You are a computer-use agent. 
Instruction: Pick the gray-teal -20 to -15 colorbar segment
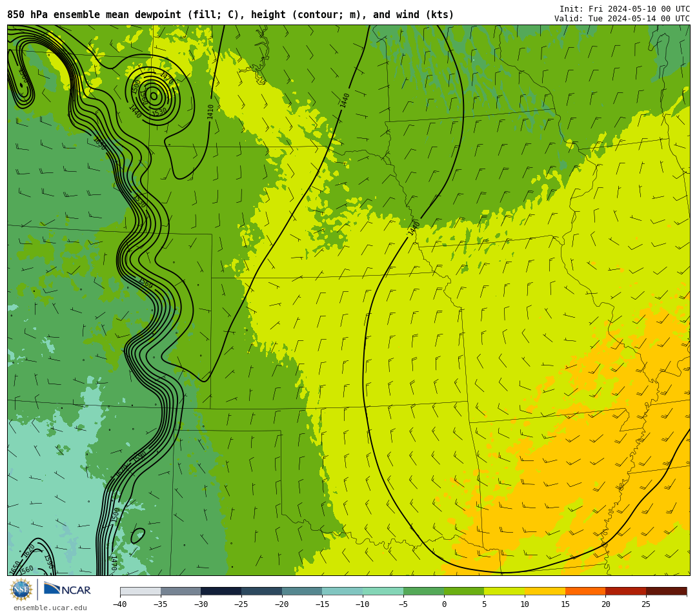pos(302,591)
